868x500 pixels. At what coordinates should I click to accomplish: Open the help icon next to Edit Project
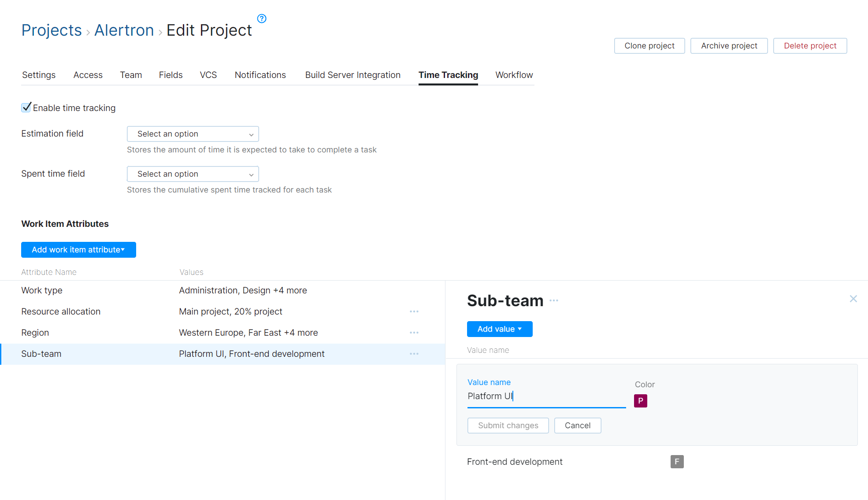[261, 19]
